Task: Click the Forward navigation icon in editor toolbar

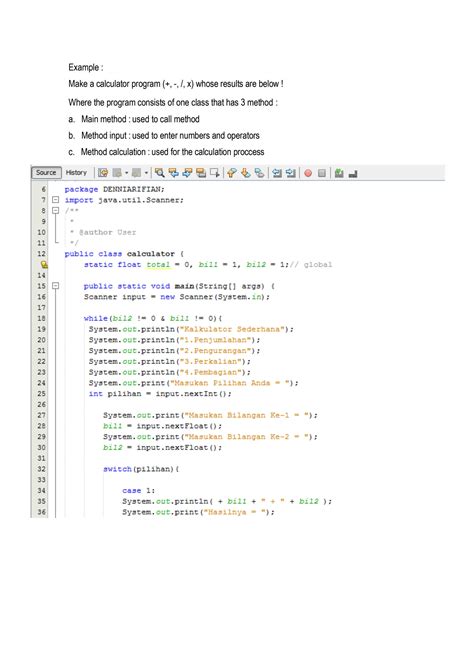Action: [x=136, y=173]
